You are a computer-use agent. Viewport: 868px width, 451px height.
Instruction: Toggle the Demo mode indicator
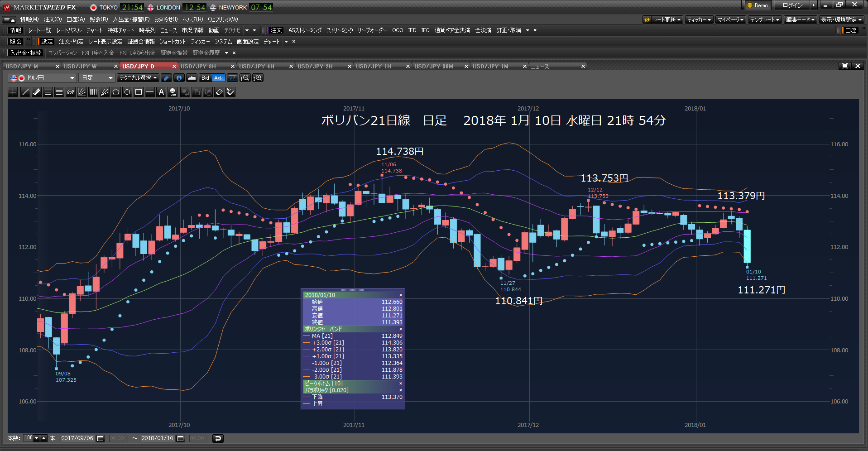pyautogui.click(x=758, y=5)
